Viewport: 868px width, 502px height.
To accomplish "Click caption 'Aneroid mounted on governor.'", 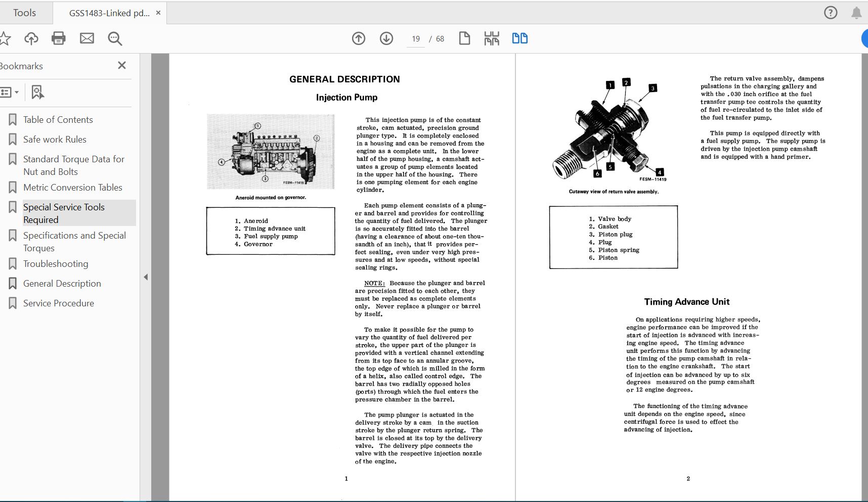I will coord(271,198).
